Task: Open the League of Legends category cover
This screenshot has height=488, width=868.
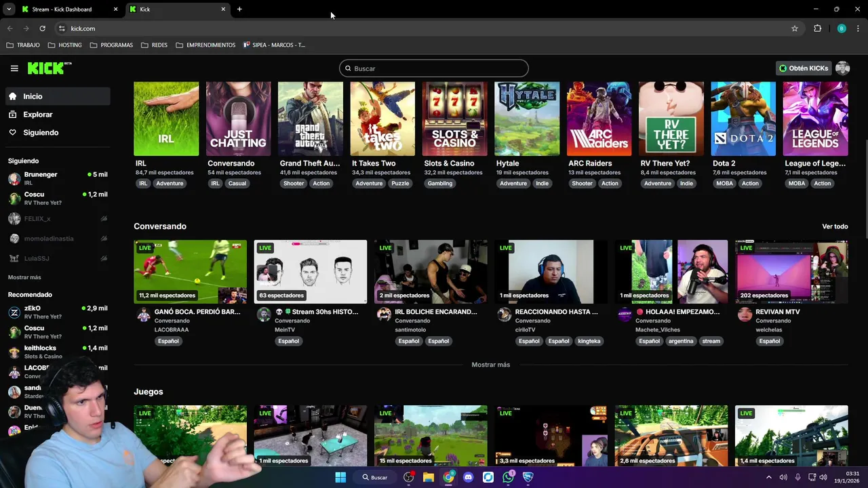Action: pos(815,119)
